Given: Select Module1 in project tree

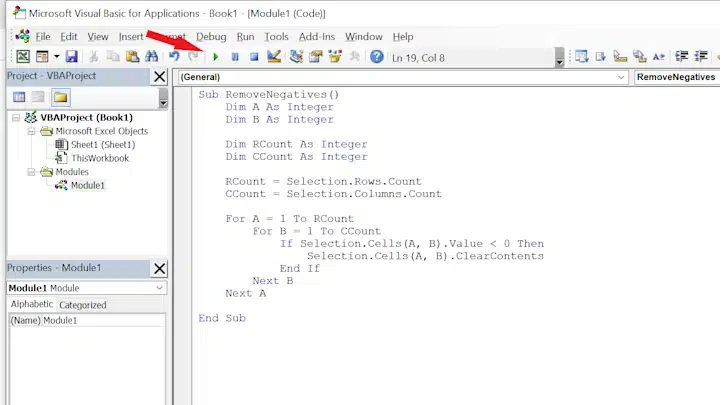Looking at the screenshot, I should [88, 186].
